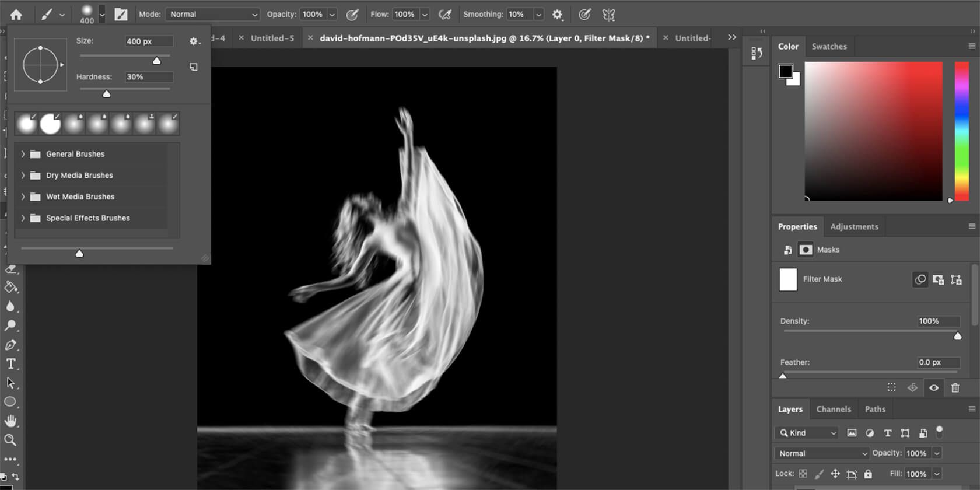The image size is (980, 490).
Task: Click the brush Size input field
Action: 149,41
